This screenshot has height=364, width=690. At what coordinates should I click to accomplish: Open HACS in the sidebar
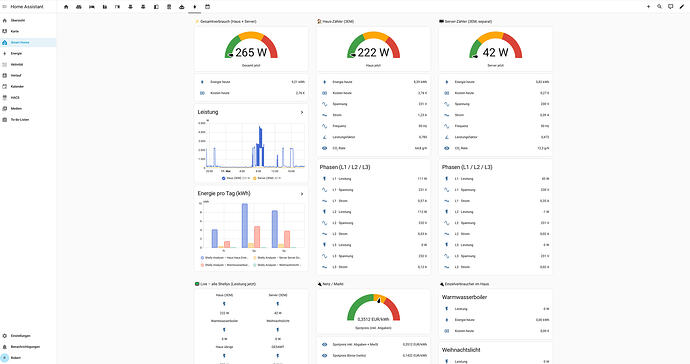click(28, 97)
